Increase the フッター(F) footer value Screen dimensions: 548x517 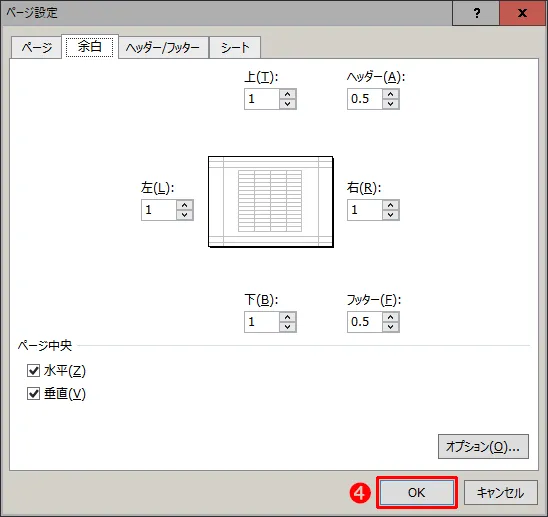(391, 317)
